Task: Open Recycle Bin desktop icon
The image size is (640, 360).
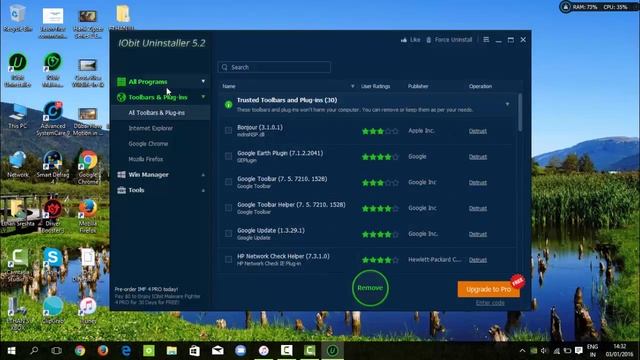Action: (x=17, y=18)
